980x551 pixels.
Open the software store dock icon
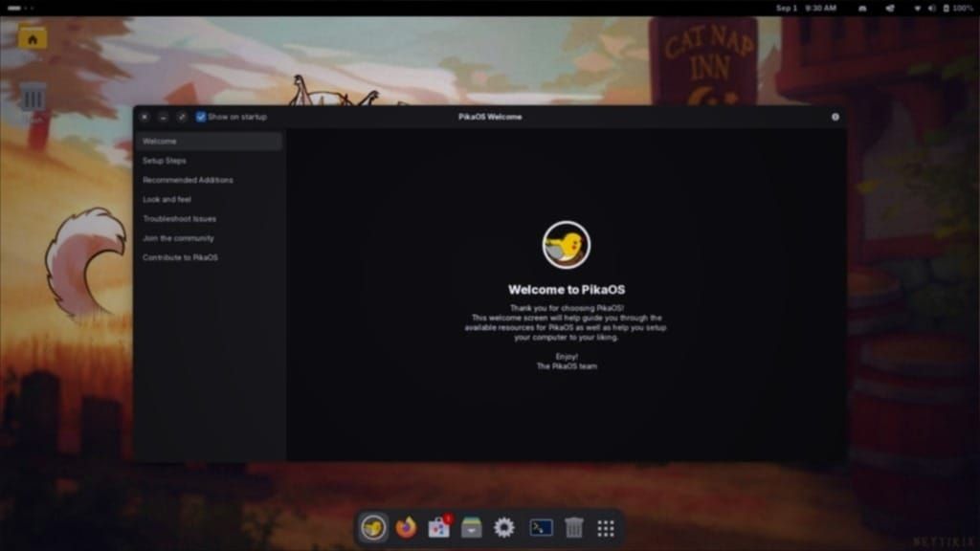tap(439, 528)
